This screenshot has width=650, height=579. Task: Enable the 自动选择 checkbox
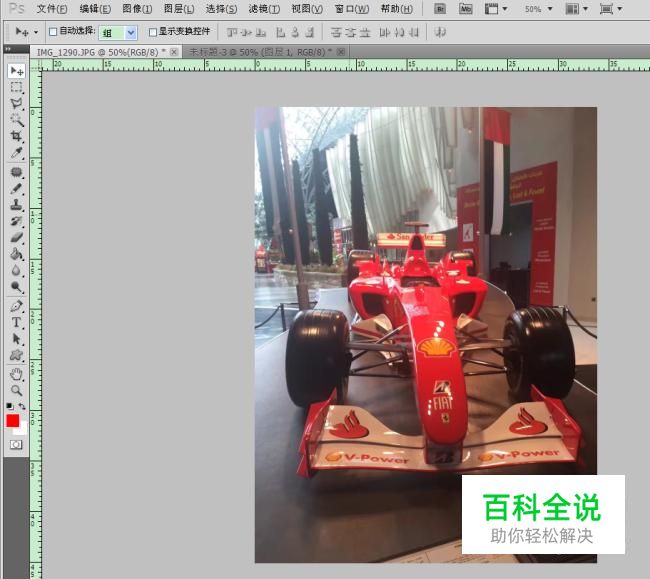(x=53, y=32)
